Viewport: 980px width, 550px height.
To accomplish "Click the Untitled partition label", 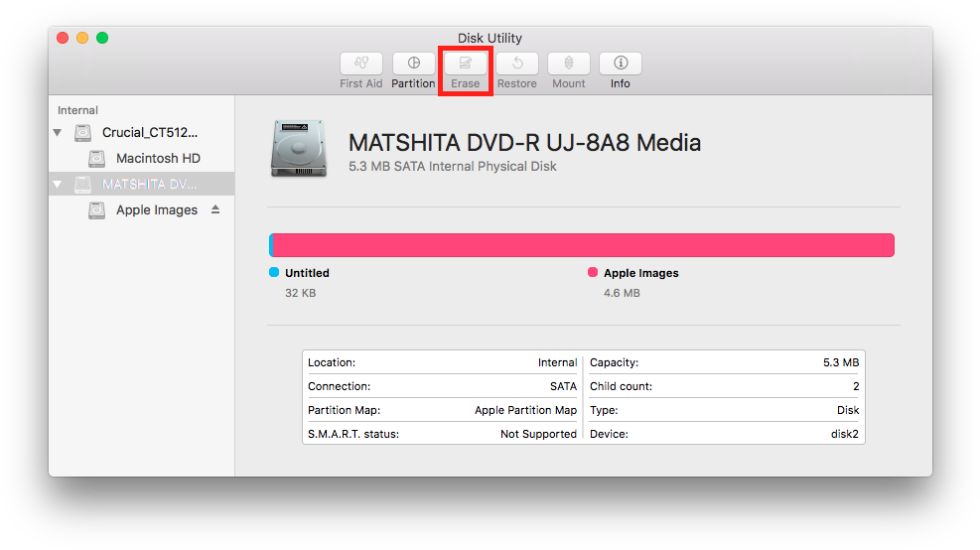I will coord(307,273).
